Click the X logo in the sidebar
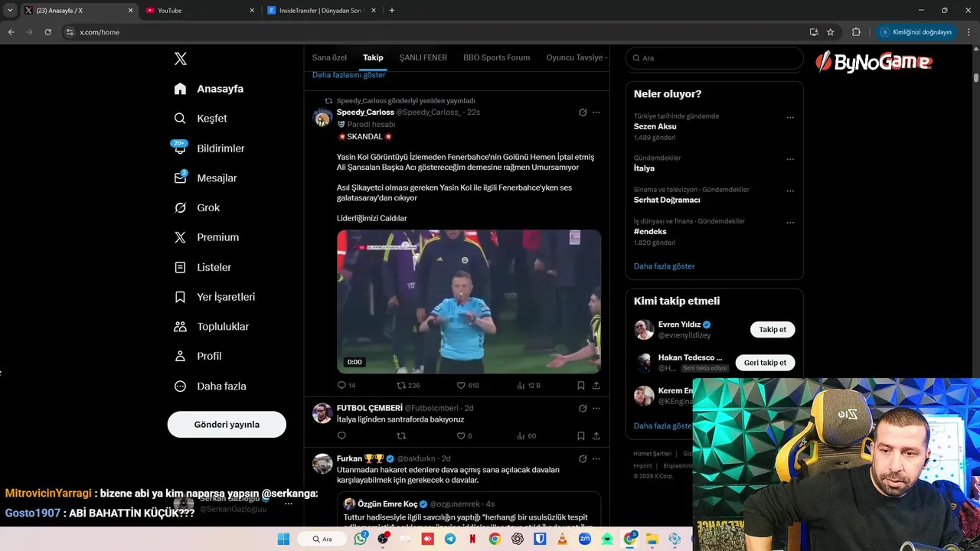Viewport: 980px width, 551px height. 181,59
